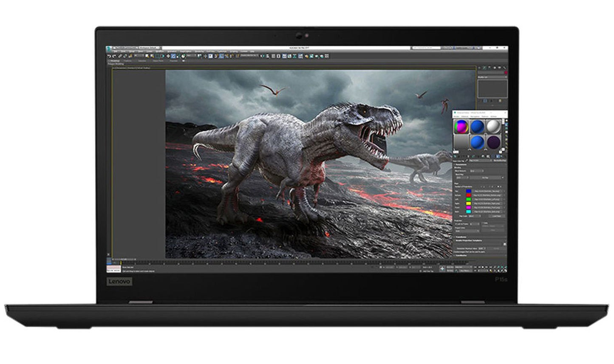Click Play Animation button
Viewport: 614px width, 364px height.
(483, 267)
